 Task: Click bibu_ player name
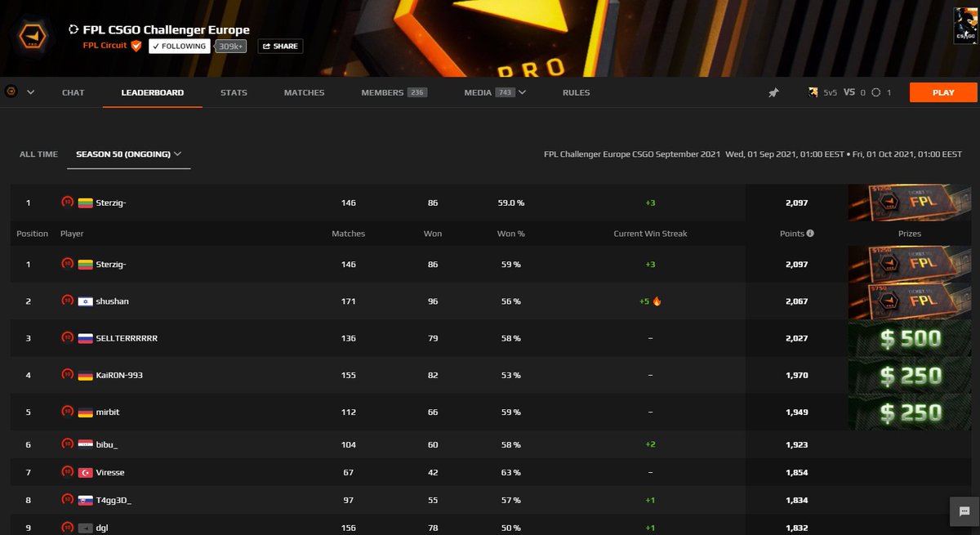tap(107, 444)
